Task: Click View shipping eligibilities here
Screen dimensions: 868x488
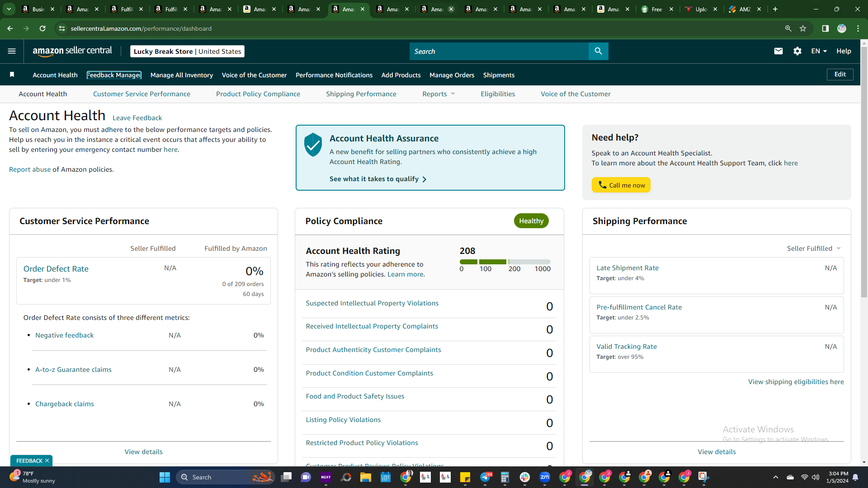Action: pyautogui.click(x=796, y=382)
